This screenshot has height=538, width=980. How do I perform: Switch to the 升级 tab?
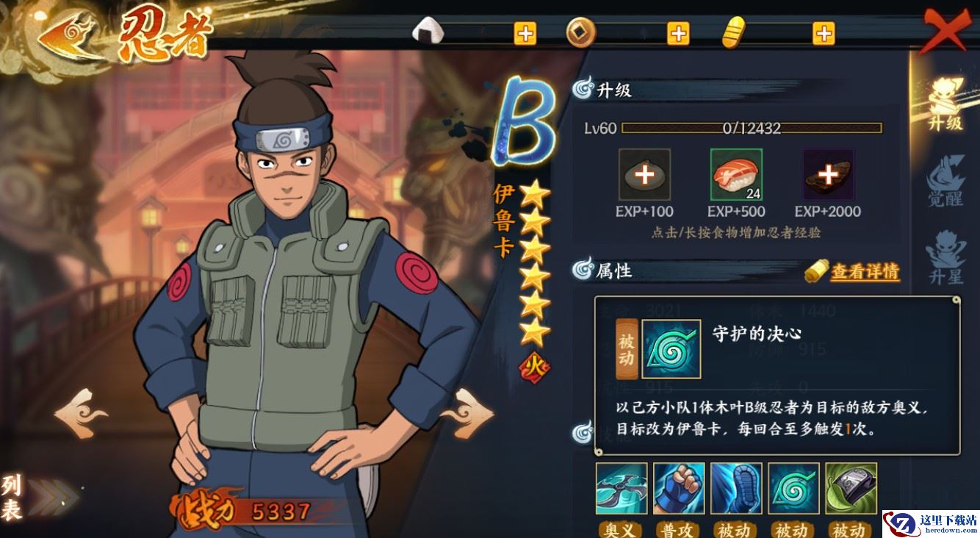(x=945, y=104)
